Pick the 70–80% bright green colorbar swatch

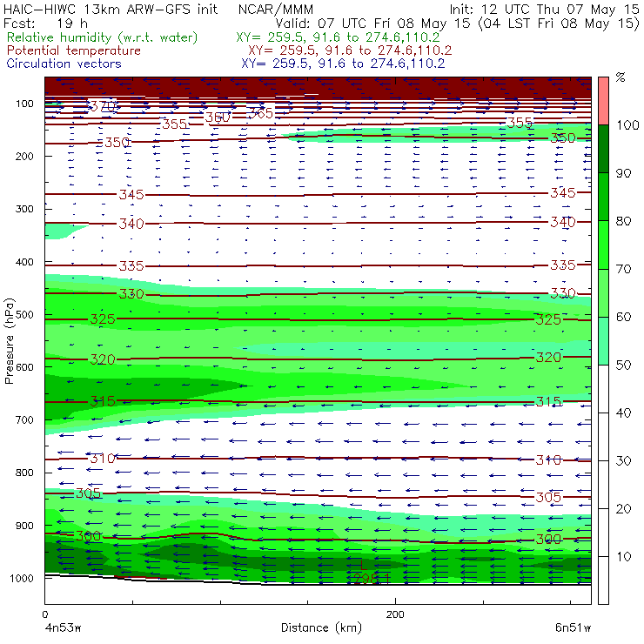pyautogui.click(x=603, y=245)
